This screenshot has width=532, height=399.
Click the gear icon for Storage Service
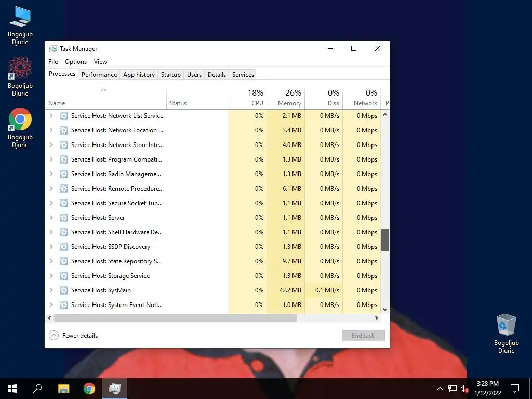[64, 276]
